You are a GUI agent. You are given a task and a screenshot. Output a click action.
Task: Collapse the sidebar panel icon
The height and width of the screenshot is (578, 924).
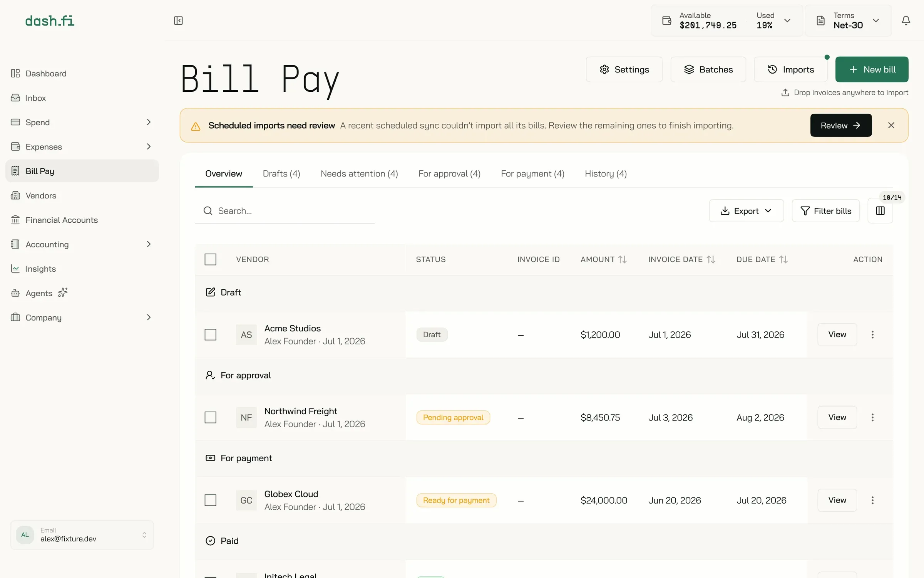pos(178,20)
